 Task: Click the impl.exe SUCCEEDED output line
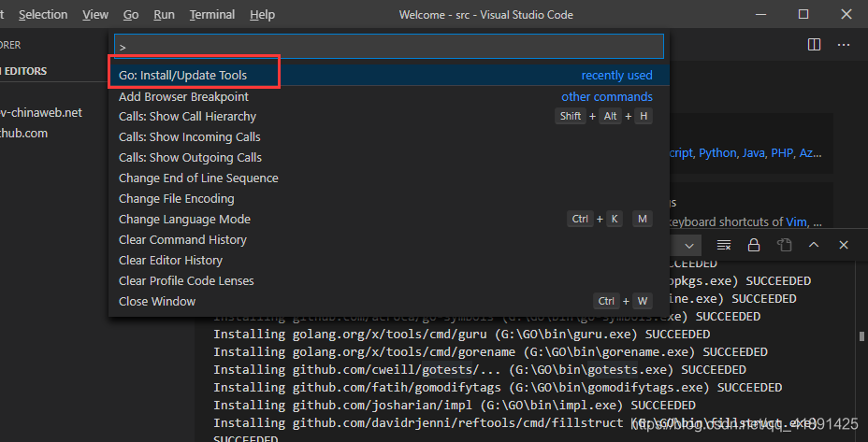(x=455, y=405)
